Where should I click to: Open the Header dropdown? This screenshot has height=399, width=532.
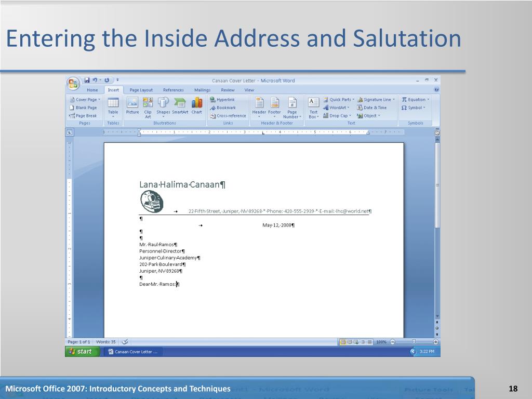pos(259,107)
